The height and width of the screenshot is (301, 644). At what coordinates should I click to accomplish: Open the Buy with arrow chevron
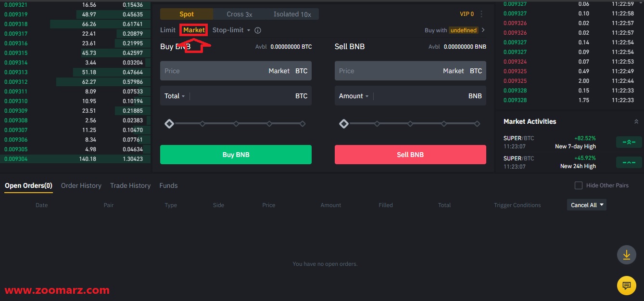click(x=483, y=30)
